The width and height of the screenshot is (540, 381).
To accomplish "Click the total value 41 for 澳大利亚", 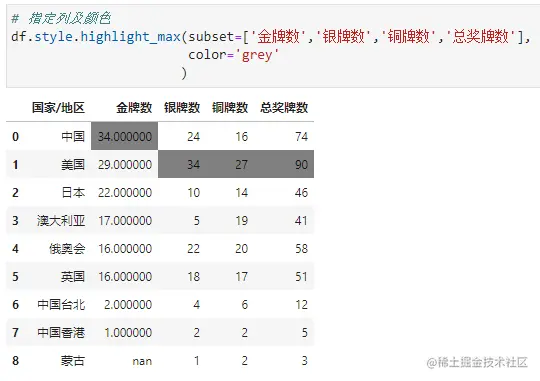I will pos(301,220).
